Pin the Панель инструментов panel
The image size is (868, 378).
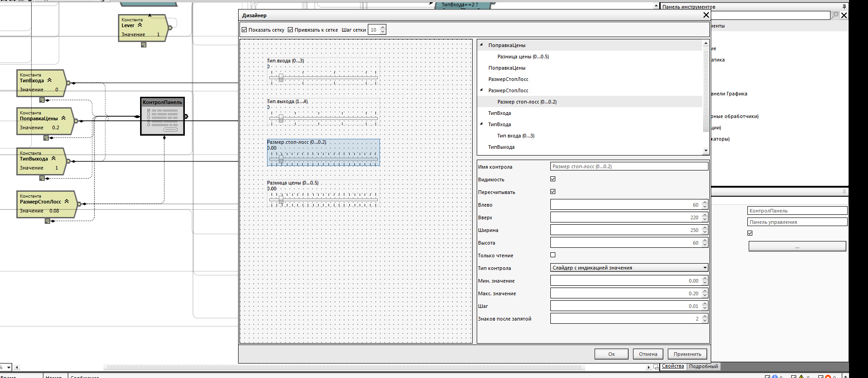click(844, 6)
